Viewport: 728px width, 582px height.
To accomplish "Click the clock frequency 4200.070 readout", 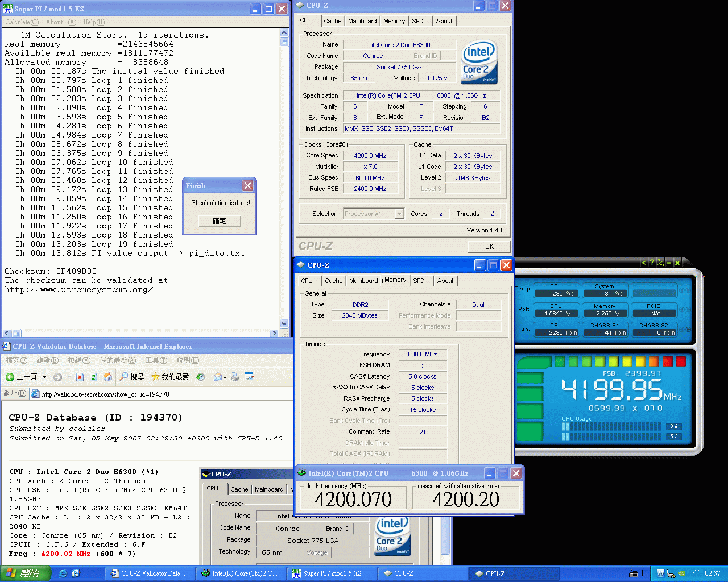I will tap(353, 500).
